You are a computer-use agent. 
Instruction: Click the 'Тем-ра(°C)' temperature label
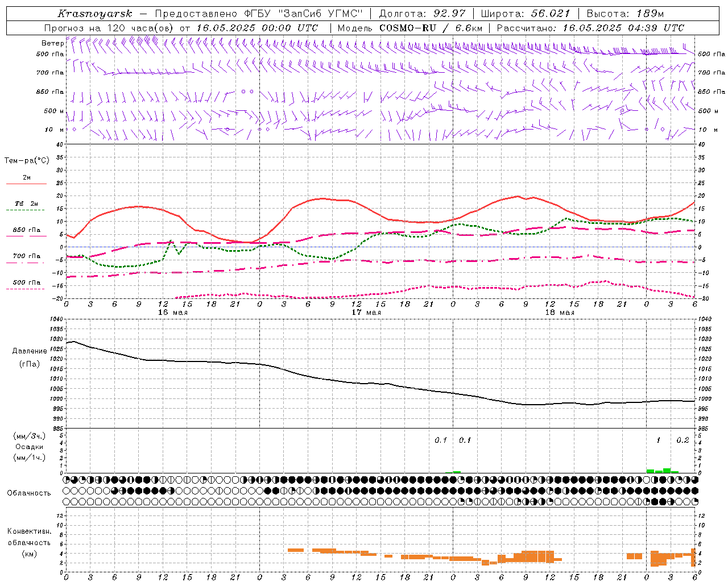click(27, 161)
